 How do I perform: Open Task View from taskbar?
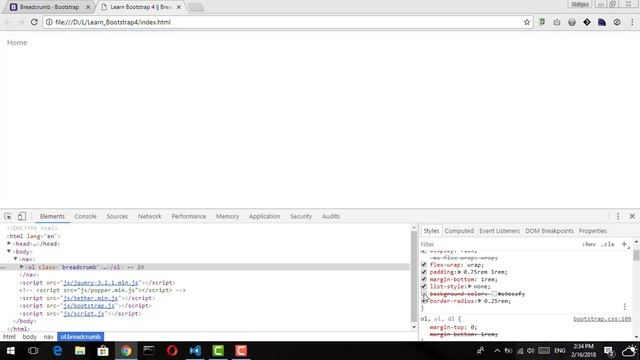click(x=33, y=351)
